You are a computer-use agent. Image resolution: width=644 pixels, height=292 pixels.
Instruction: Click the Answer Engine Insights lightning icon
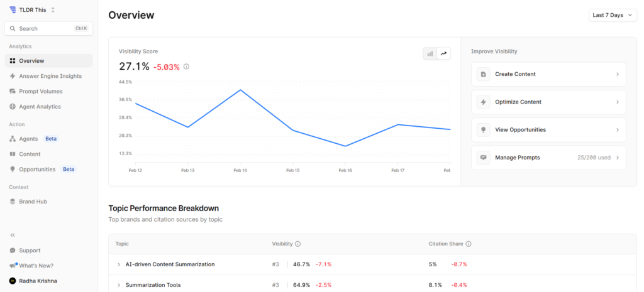pos(13,76)
